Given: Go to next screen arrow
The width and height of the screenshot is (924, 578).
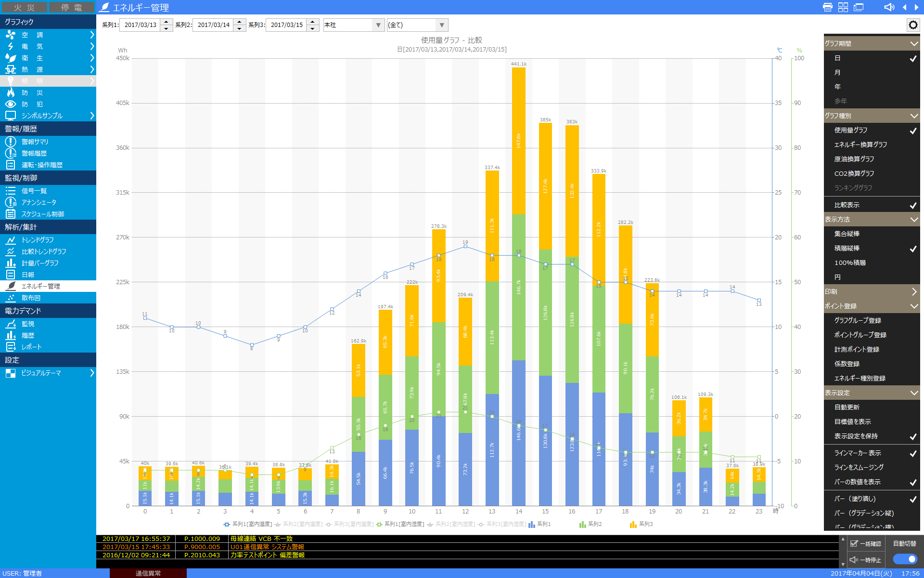Looking at the screenshot, I should (x=916, y=7).
